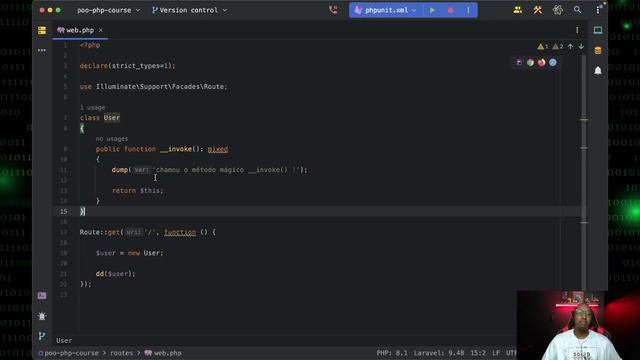Viewport: 640px width, 360px height.
Task: Open the Git branch tool window icon
Action: click(x=42, y=336)
